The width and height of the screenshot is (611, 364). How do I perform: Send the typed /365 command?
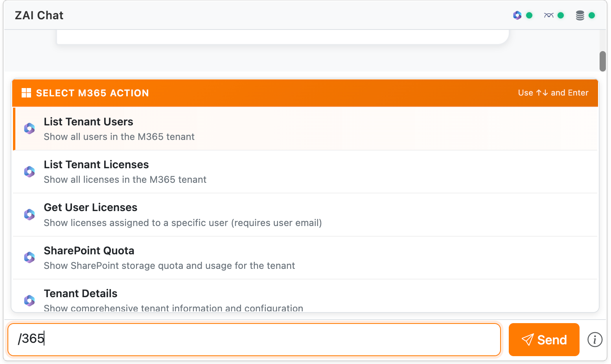544,340
